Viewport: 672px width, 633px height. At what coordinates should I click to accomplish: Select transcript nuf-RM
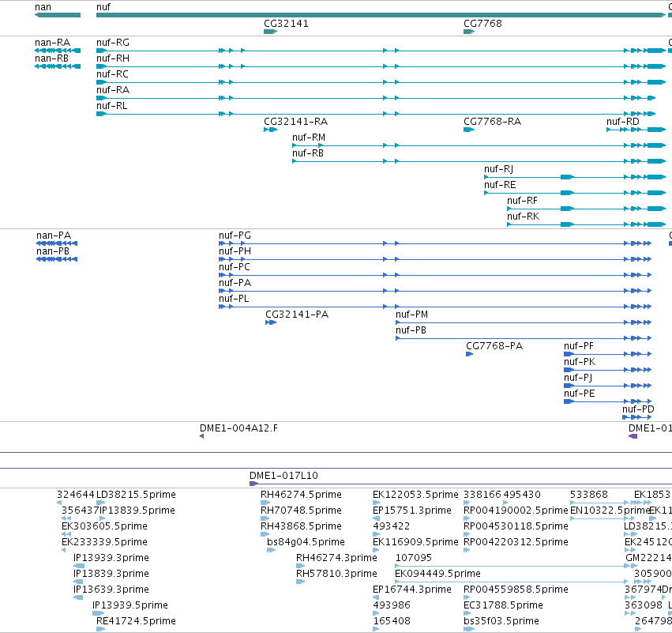309,138
